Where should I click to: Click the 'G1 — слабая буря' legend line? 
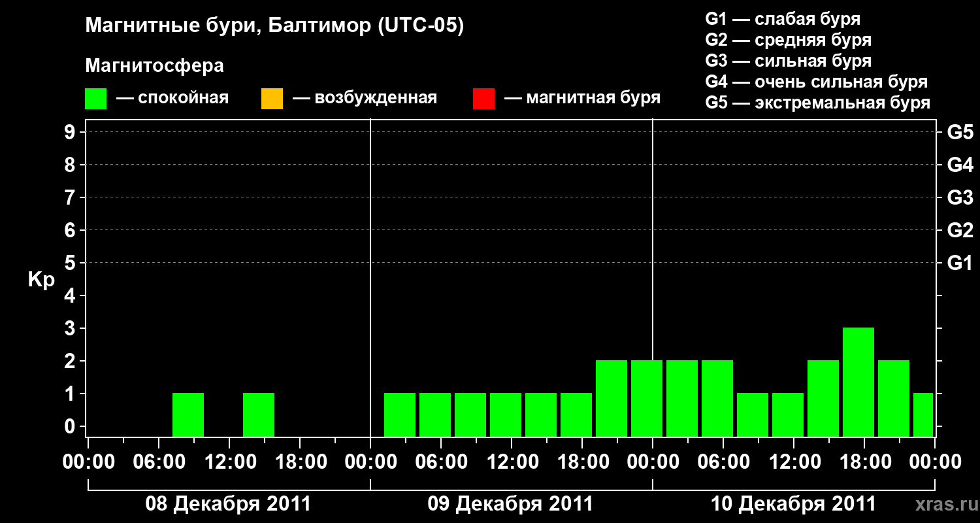(x=783, y=19)
